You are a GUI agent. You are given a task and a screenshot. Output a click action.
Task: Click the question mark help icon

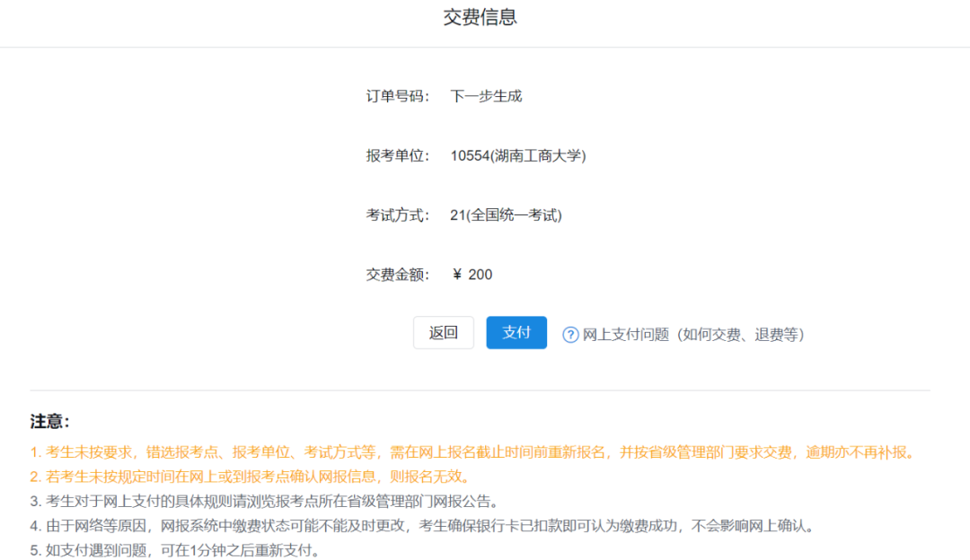(x=570, y=335)
